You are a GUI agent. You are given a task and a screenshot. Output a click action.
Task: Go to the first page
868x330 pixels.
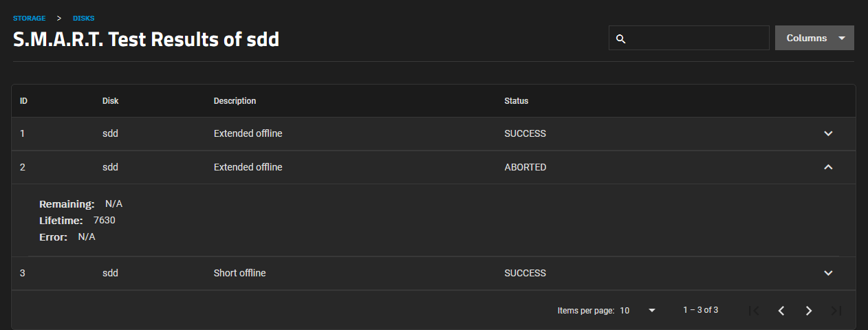pos(754,311)
